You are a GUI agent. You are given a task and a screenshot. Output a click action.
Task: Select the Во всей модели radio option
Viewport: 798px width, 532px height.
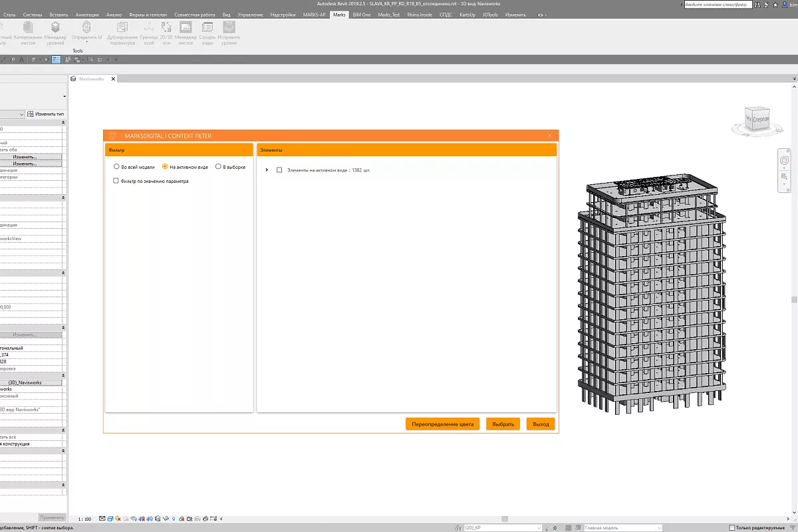tap(117, 167)
